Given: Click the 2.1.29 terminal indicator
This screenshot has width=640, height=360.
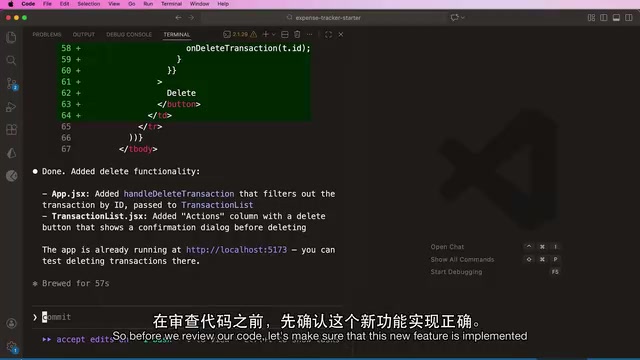Looking at the screenshot, I should (236, 35).
